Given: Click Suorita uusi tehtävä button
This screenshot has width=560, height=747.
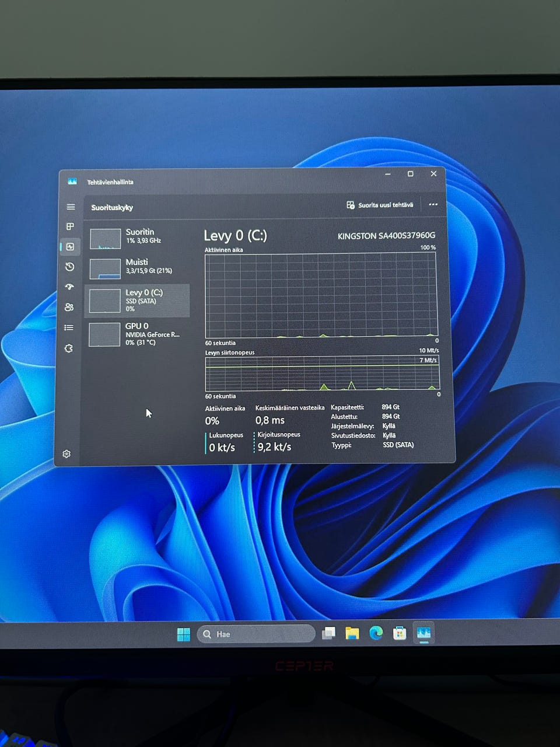Looking at the screenshot, I should (380, 205).
